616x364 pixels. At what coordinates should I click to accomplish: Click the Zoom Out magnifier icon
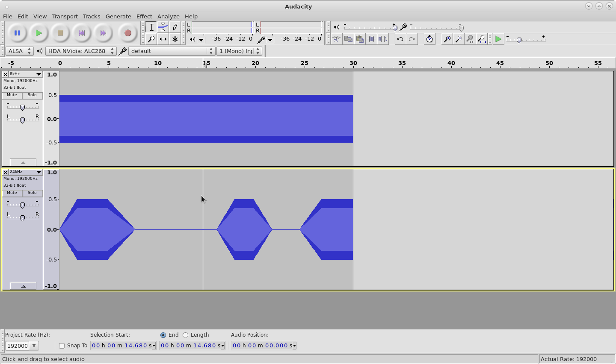point(459,39)
